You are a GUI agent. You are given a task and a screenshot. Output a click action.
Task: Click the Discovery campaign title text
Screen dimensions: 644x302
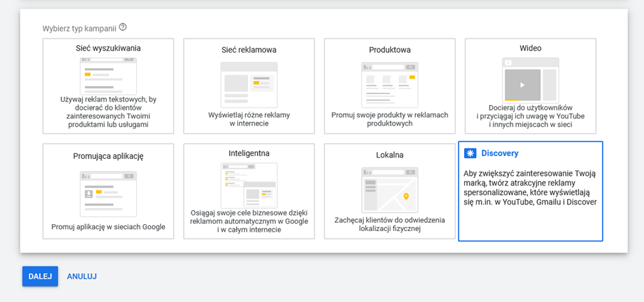(500, 153)
